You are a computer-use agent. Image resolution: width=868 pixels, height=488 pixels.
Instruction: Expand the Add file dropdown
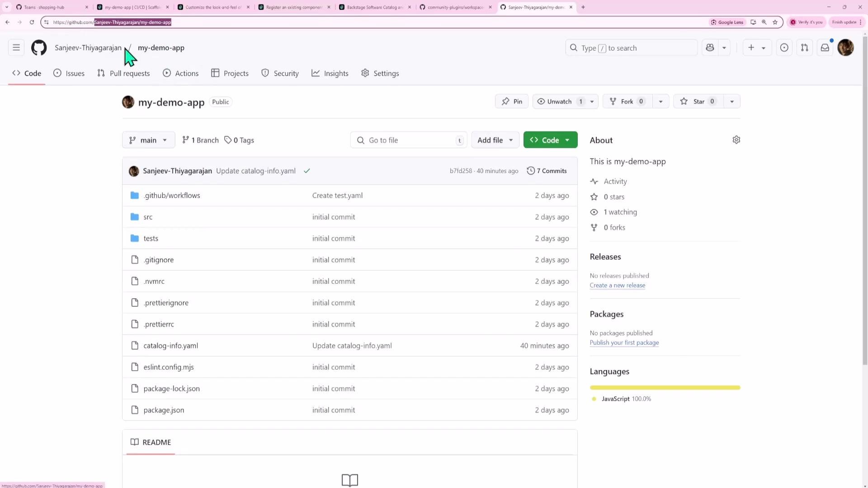(495, 140)
